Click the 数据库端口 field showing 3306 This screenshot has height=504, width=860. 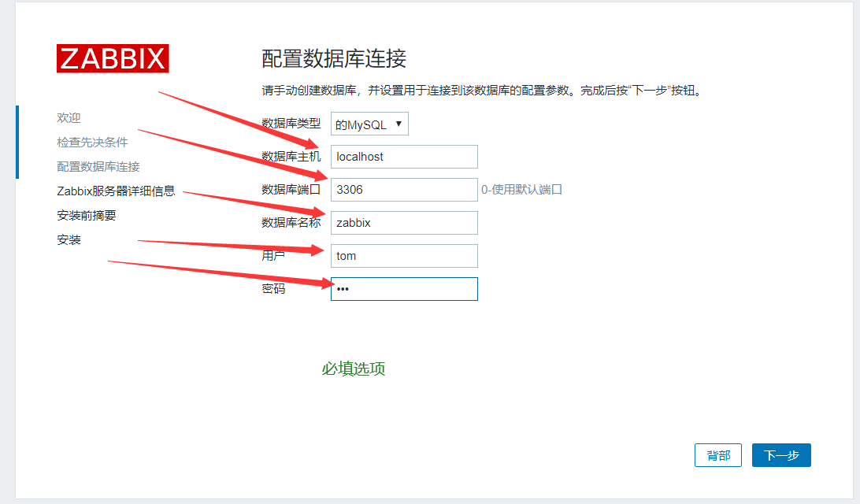(404, 190)
